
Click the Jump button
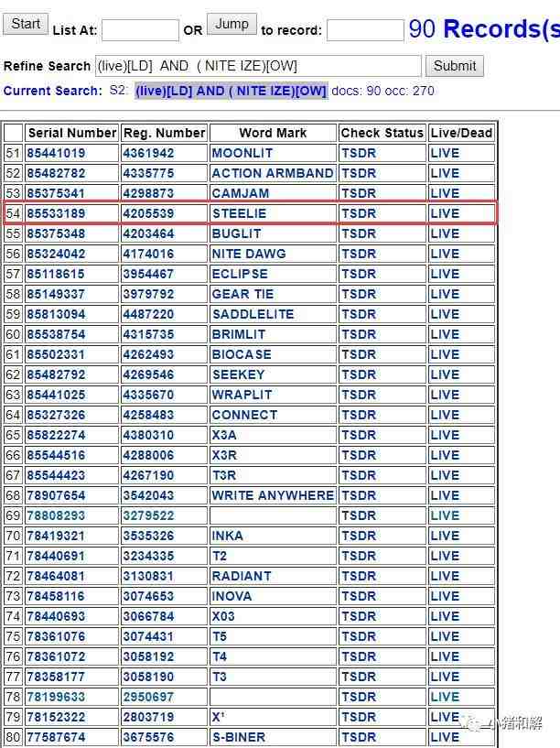tap(232, 24)
